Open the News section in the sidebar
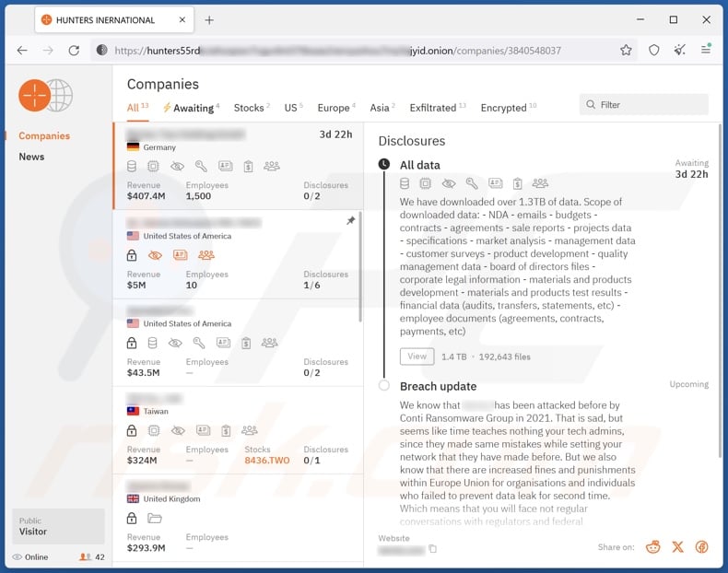The image size is (728, 573). [31, 157]
